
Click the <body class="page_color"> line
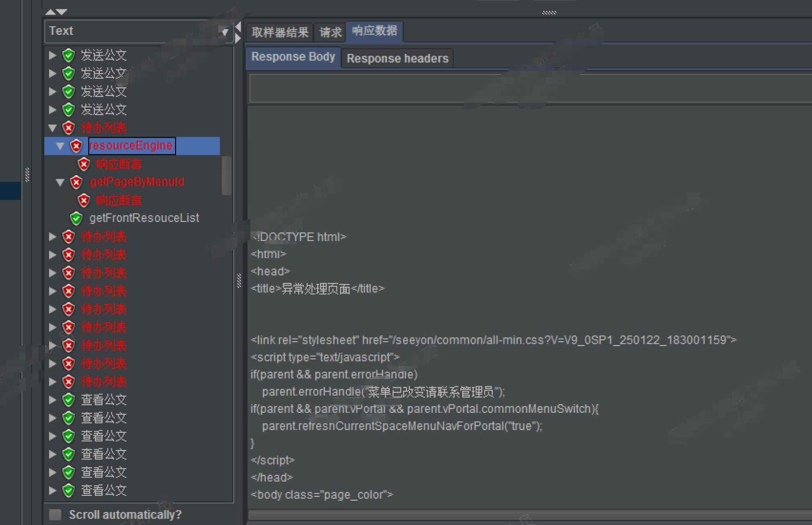[322, 495]
